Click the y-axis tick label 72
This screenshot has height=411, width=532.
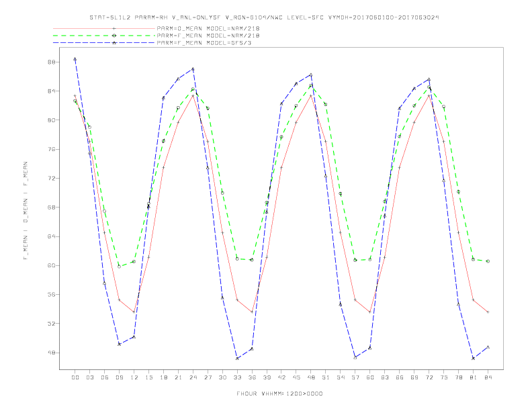52,178
